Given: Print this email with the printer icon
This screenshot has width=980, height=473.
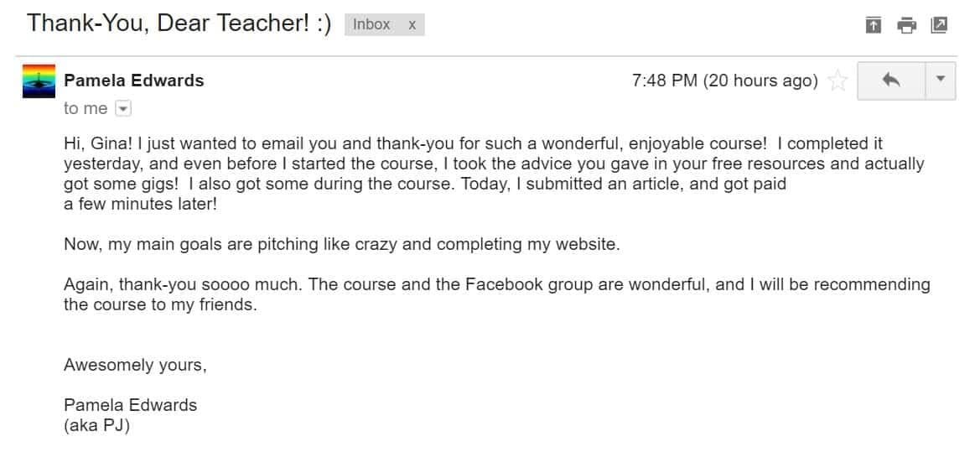Looking at the screenshot, I should coord(906,25).
